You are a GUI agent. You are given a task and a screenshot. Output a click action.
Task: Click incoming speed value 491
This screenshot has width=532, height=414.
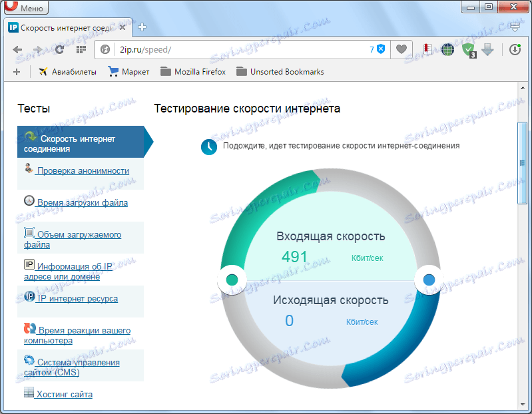[294, 257]
